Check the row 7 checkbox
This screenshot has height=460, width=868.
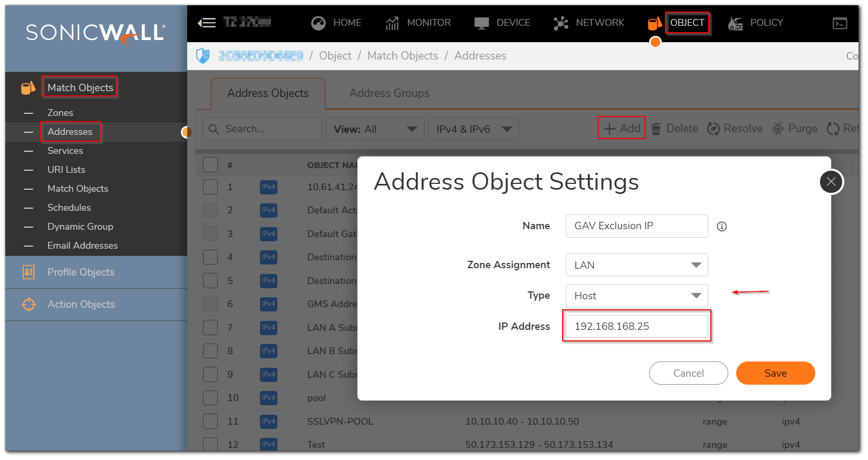point(210,328)
